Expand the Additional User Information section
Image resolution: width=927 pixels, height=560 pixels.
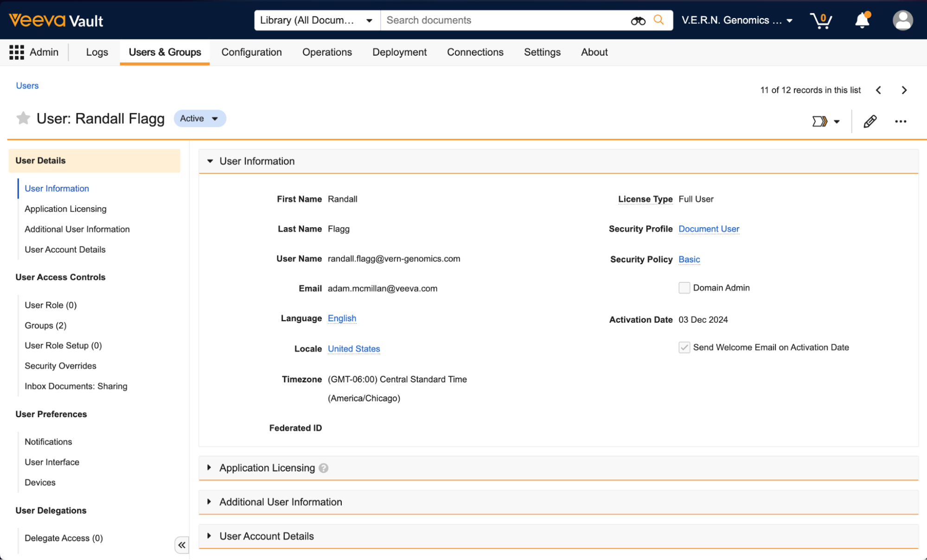pyautogui.click(x=209, y=502)
